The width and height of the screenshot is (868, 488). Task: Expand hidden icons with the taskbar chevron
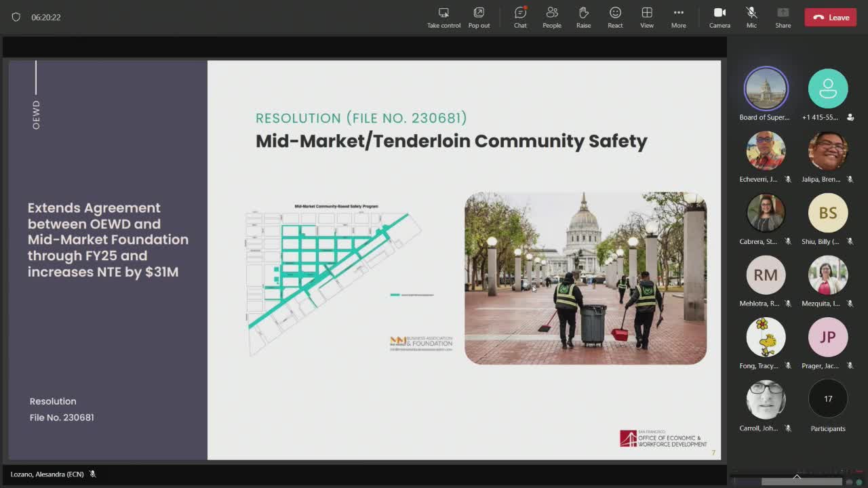coord(796,476)
